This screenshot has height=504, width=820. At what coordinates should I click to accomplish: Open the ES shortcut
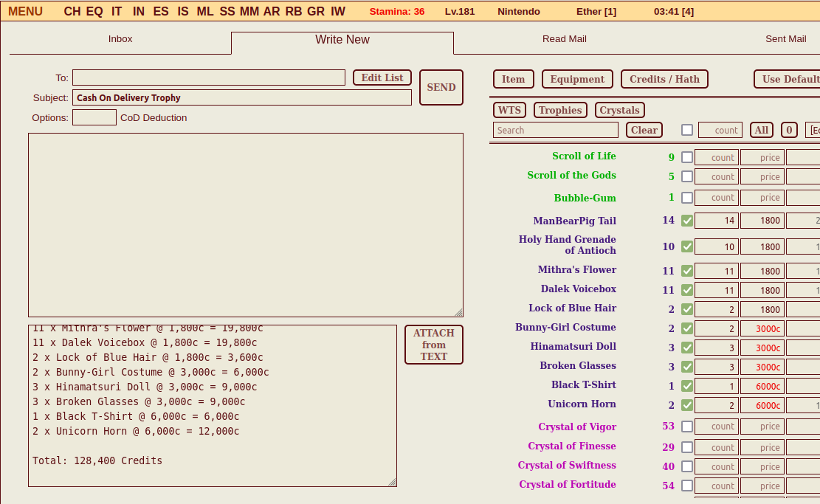coord(161,12)
